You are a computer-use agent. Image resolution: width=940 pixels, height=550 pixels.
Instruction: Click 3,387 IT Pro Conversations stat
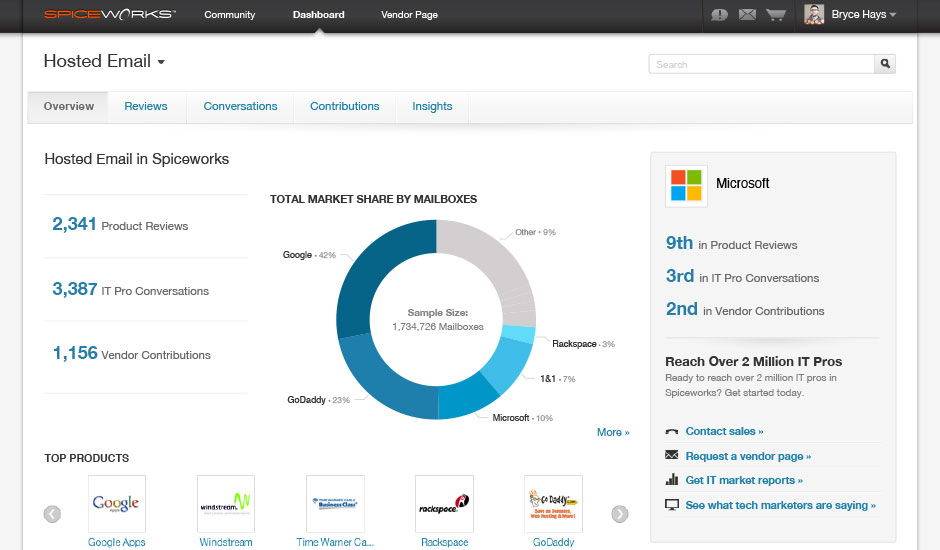coord(131,289)
